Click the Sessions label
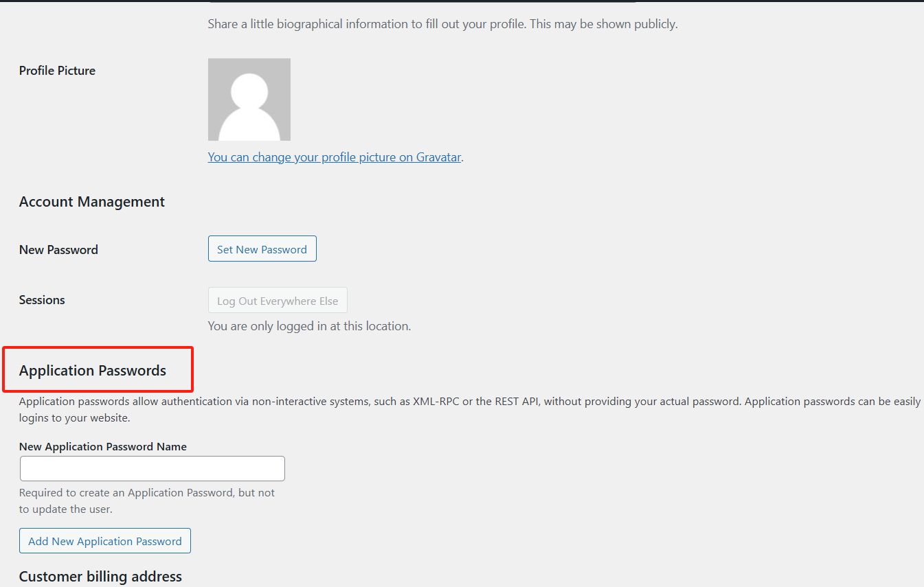The image size is (924, 587). [42, 300]
